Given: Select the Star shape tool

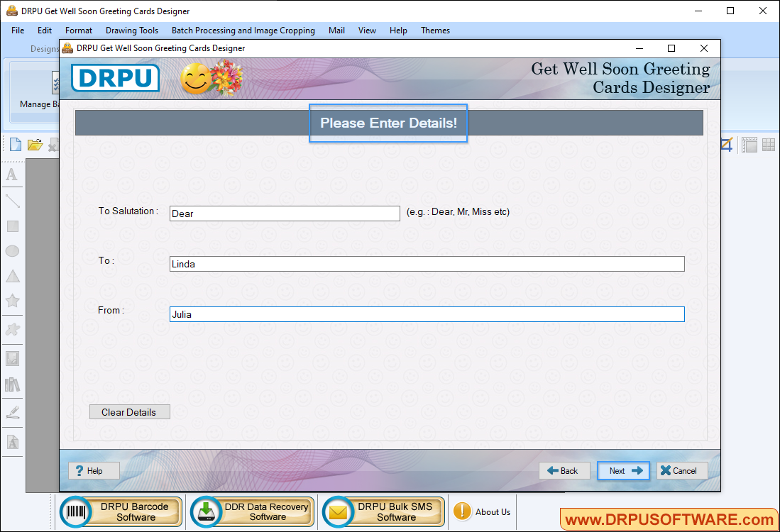Looking at the screenshot, I should (x=12, y=301).
